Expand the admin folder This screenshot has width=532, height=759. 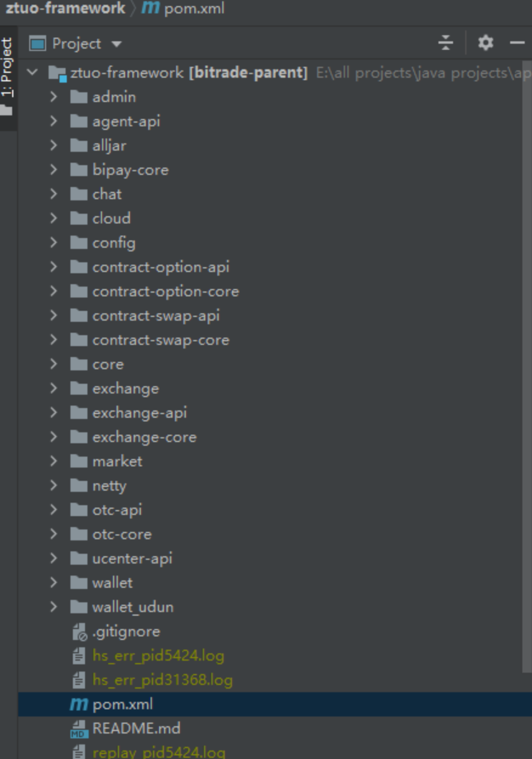point(53,97)
